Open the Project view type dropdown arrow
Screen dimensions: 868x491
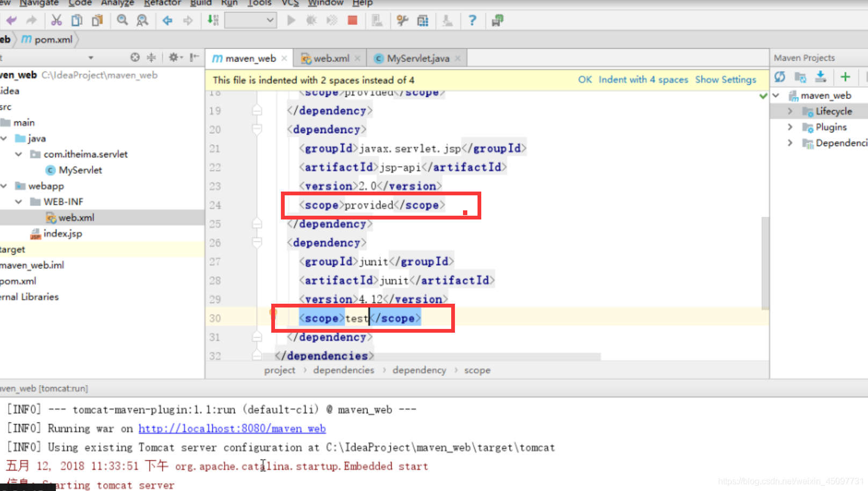pos(91,57)
